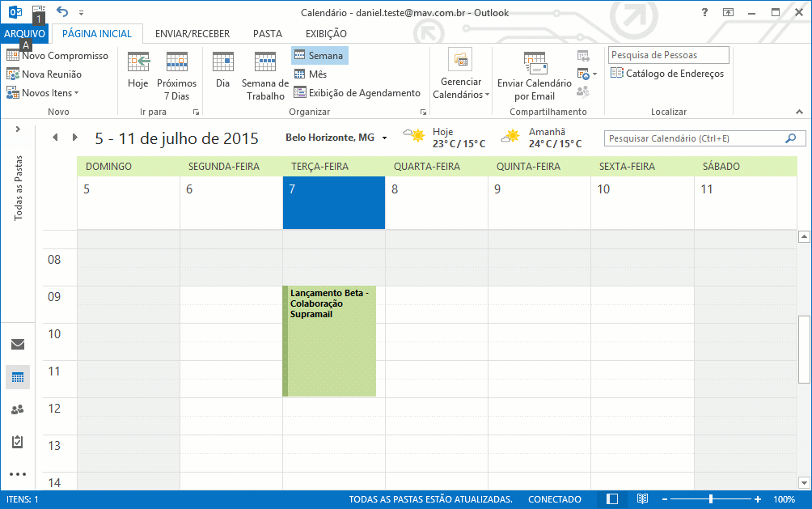Open the EXIBIÇÃO tab
Viewport: 812px width, 509px height.
(x=326, y=34)
